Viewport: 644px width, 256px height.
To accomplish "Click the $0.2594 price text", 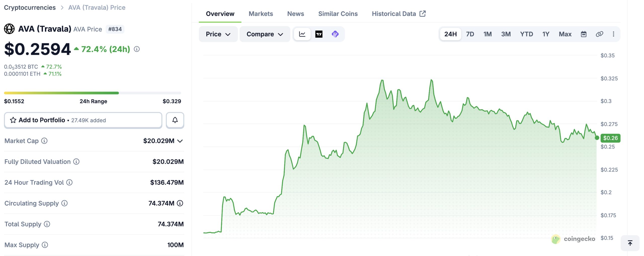I will click(37, 49).
